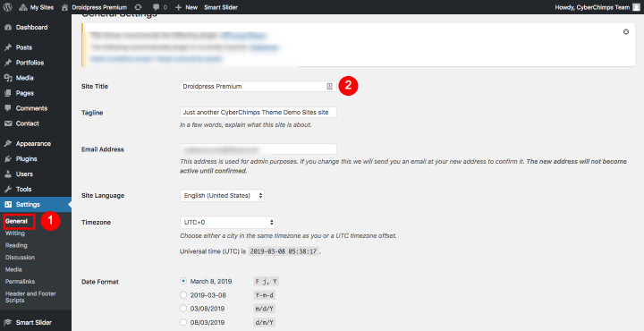Click the 'Y-m-d' format code
Viewport: 644px width, 331px height.
pos(265,295)
